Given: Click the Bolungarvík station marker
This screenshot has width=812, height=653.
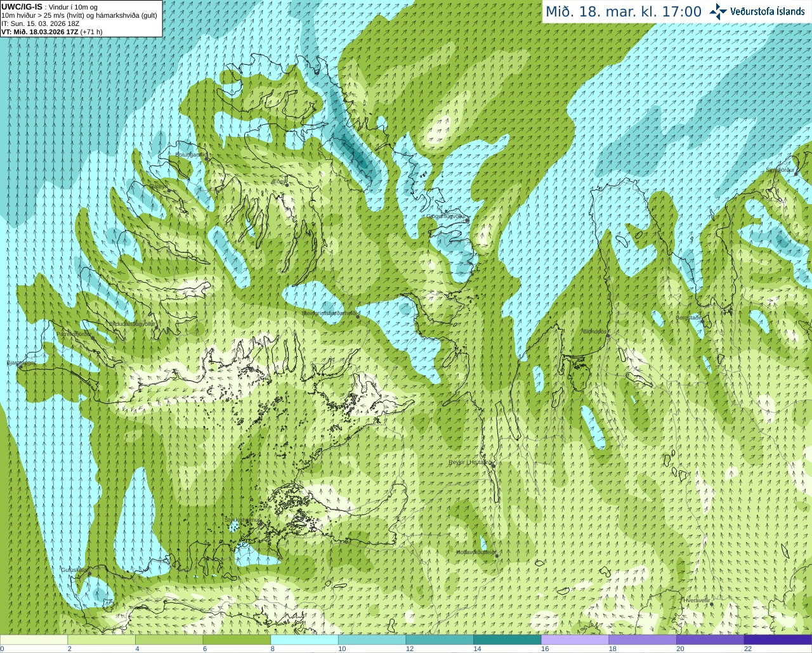Looking at the screenshot, I should pyautogui.click(x=207, y=158).
